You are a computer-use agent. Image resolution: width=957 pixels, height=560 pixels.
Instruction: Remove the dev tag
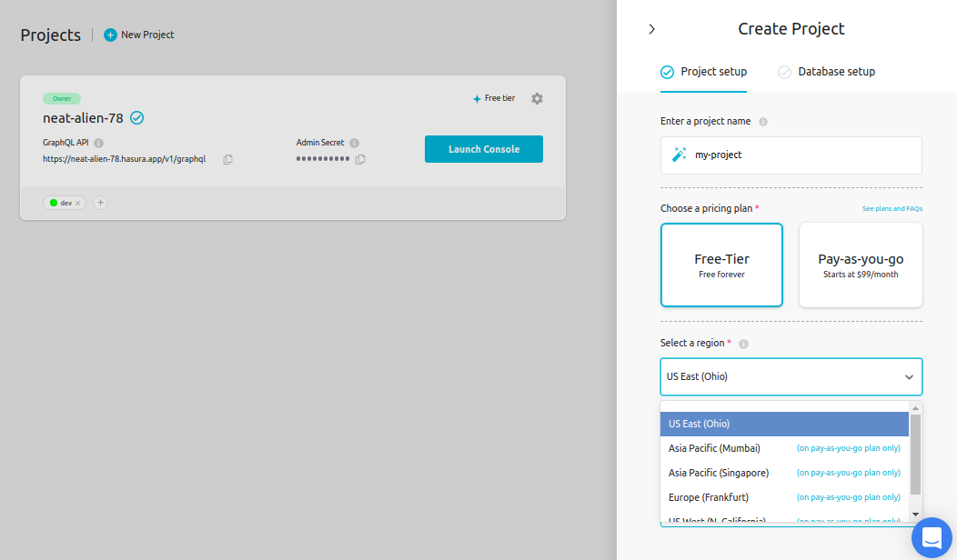pyautogui.click(x=78, y=203)
